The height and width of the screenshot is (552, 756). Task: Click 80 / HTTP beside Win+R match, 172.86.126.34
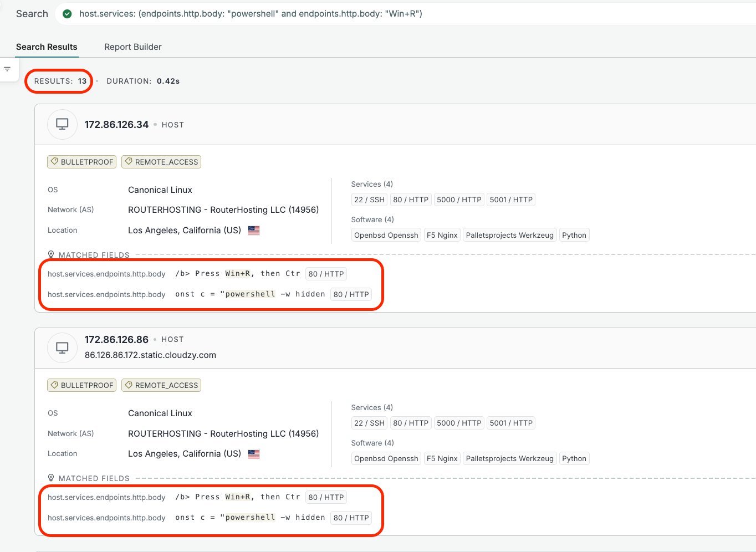click(x=326, y=274)
